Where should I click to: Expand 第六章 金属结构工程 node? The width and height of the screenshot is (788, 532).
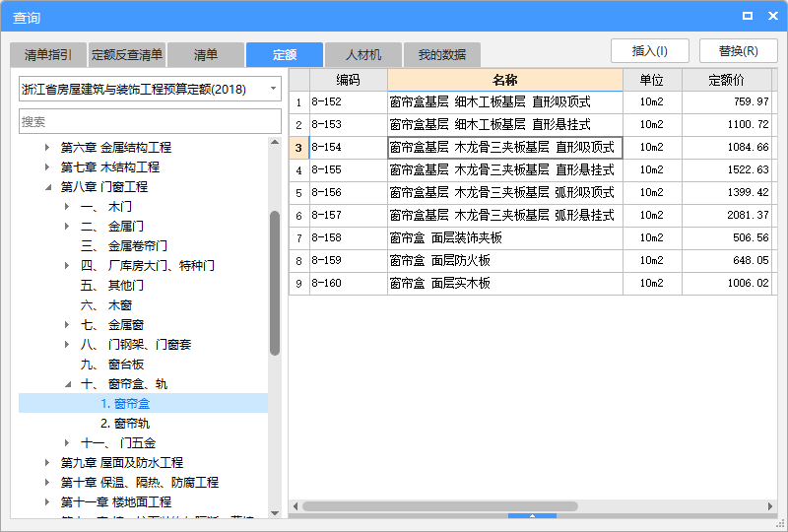47,148
